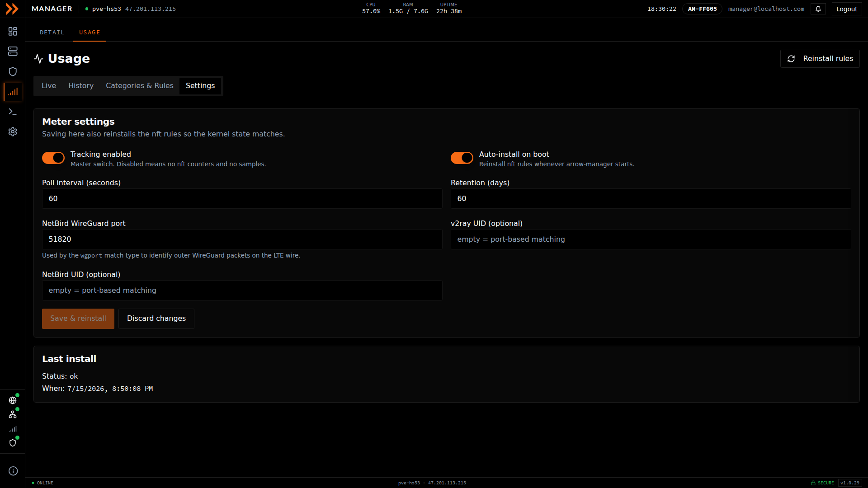Focus the NetBird WireGuard port field

pyautogui.click(x=242, y=239)
